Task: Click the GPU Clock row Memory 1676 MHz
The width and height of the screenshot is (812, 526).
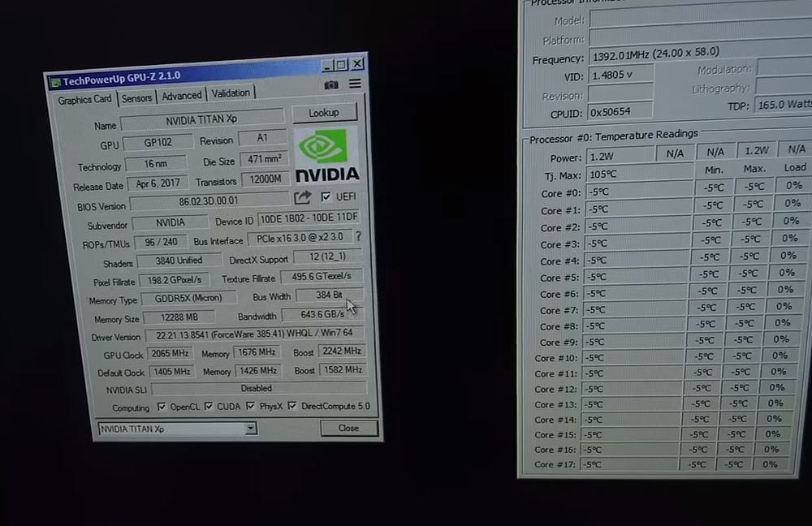Action: click(257, 352)
